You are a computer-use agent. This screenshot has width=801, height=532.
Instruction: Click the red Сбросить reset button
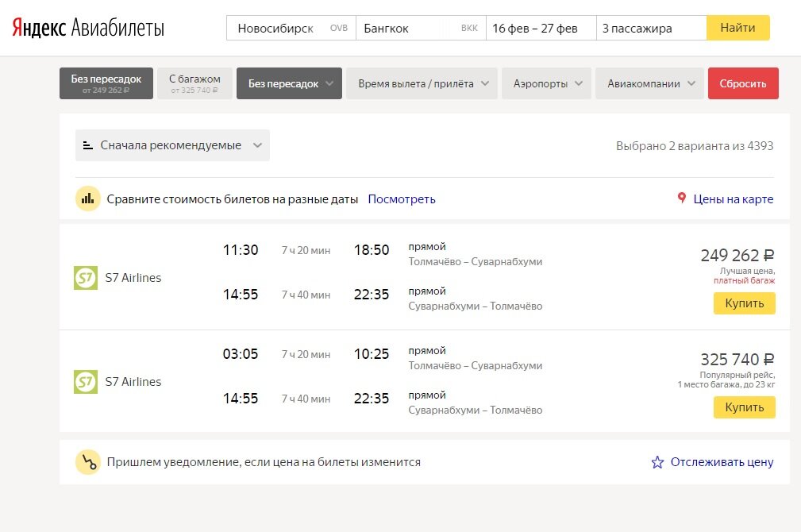[x=743, y=83]
